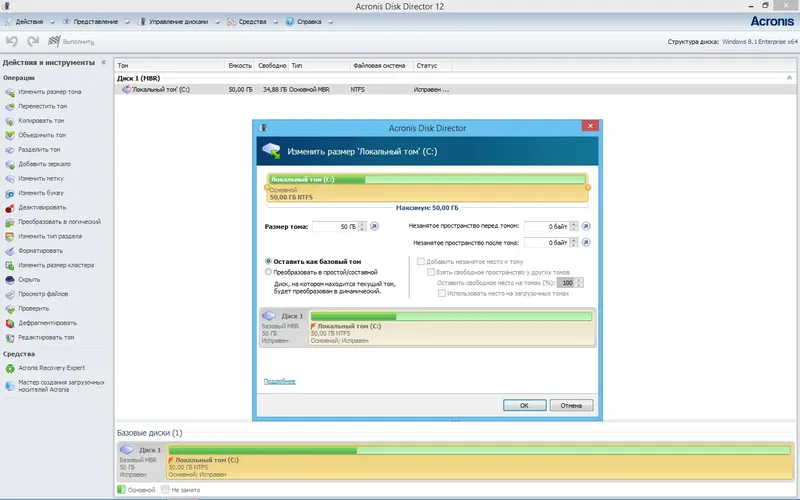The width and height of the screenshot is (800, 500).
Task: Click 'Незанятое пространство после тома' input field
Action: tap(546, 242)
